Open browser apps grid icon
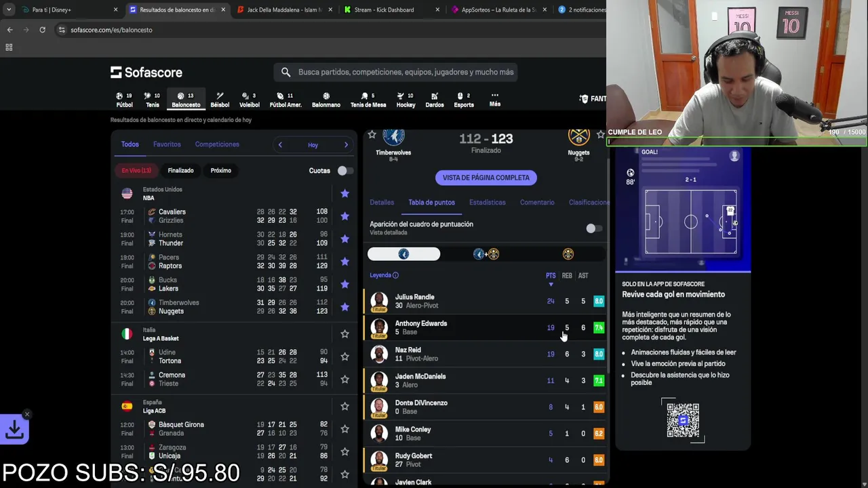This screenshot has height=488, width=868. [x=9, y=47]
